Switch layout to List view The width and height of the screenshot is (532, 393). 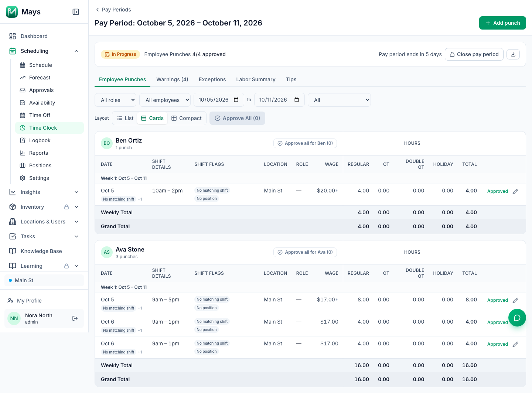pos(125,118)
